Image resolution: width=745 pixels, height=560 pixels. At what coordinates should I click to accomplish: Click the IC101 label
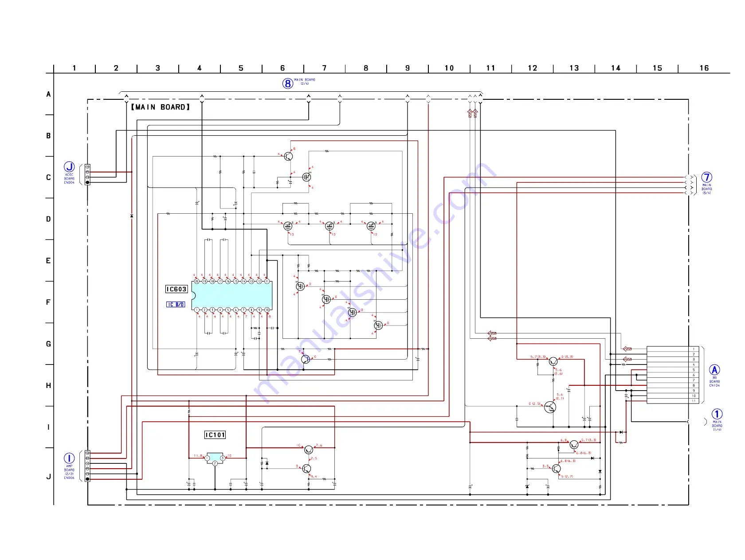point(215,435)
